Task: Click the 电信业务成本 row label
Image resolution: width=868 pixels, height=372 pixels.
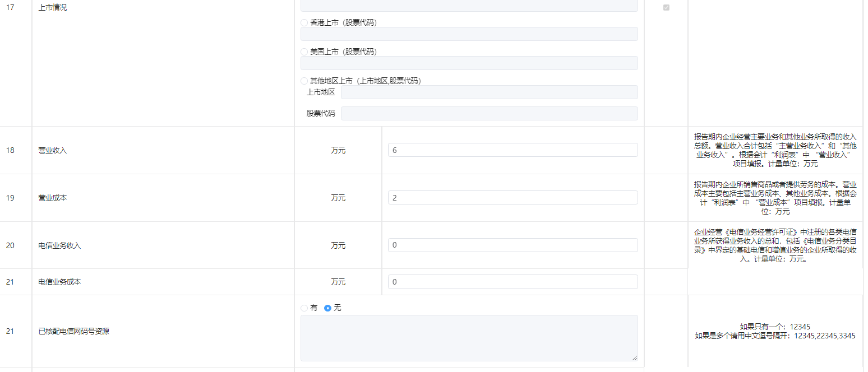Action: pos(59,282)
